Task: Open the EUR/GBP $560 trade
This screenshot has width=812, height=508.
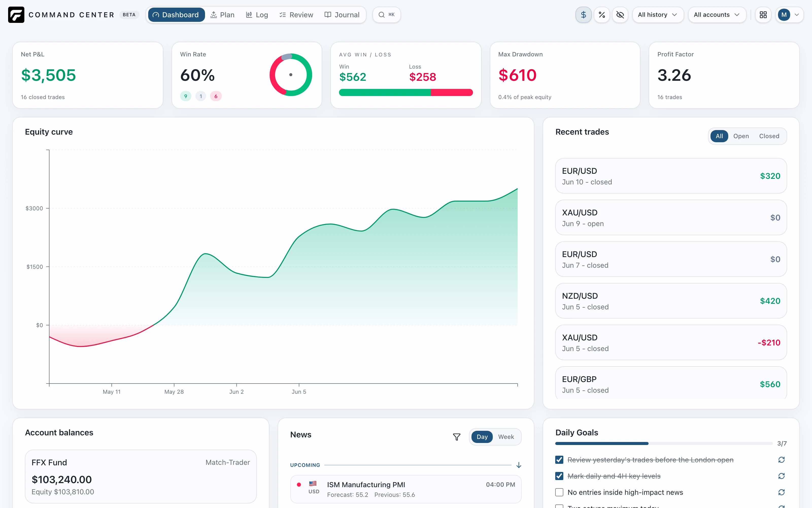Action: click(671, 383)
